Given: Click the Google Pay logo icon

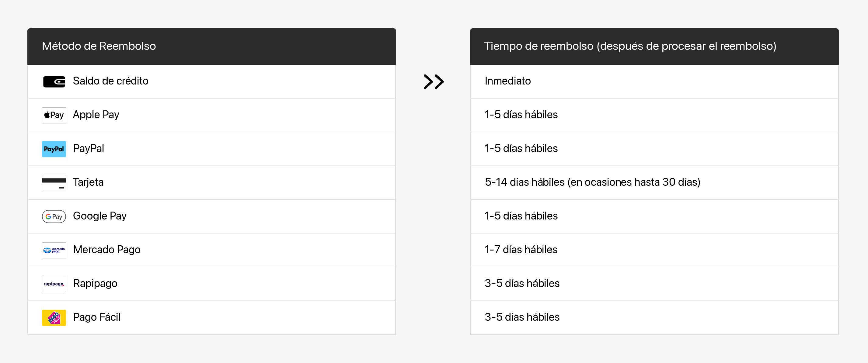Looking at the screenshot, I should point(54,216).
